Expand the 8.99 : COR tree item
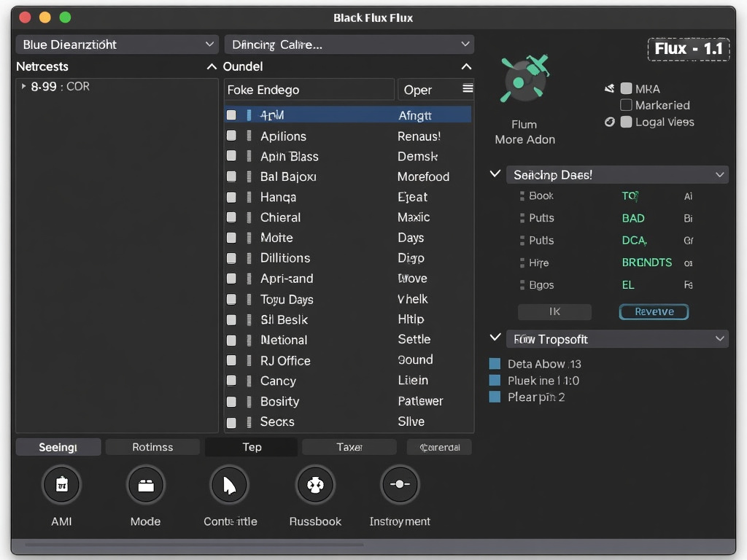The height and width of the screenshot is (560, 747). pos(23,86)
